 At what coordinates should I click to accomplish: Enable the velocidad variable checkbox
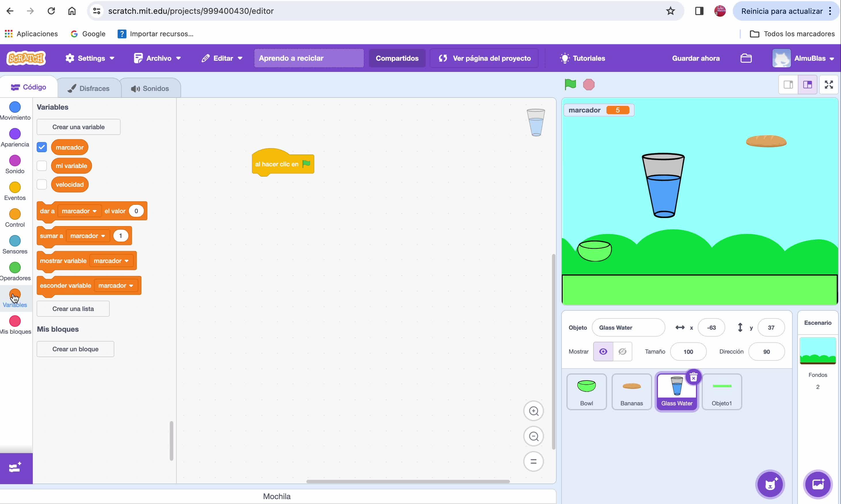pyautogui.click(x=42, y=184)
